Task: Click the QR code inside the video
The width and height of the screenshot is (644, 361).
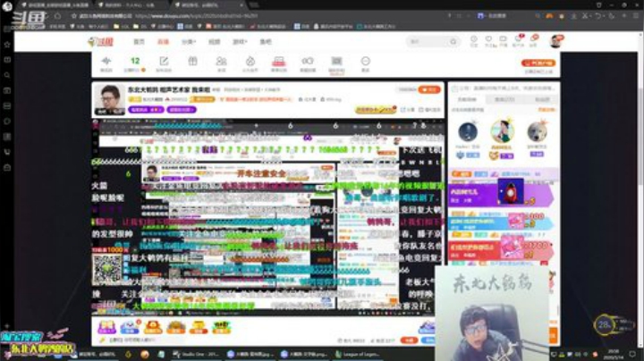Action: (106, 269)
